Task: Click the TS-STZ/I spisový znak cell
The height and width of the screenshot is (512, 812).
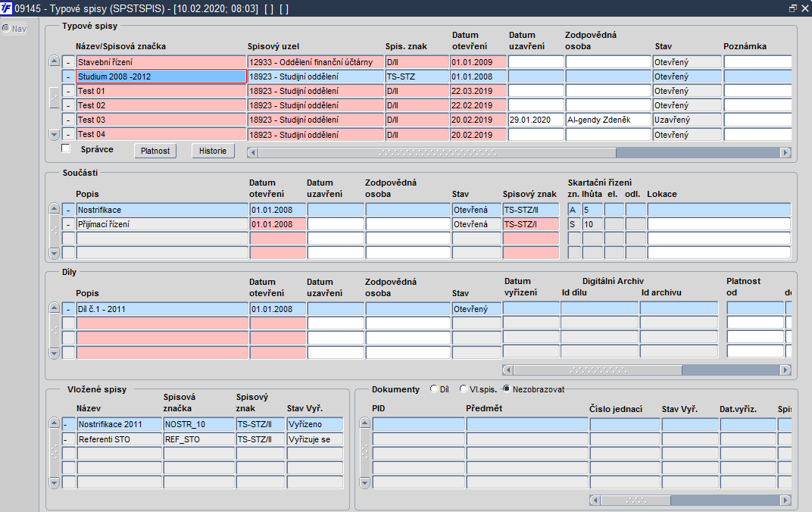Action: point(531,225)
